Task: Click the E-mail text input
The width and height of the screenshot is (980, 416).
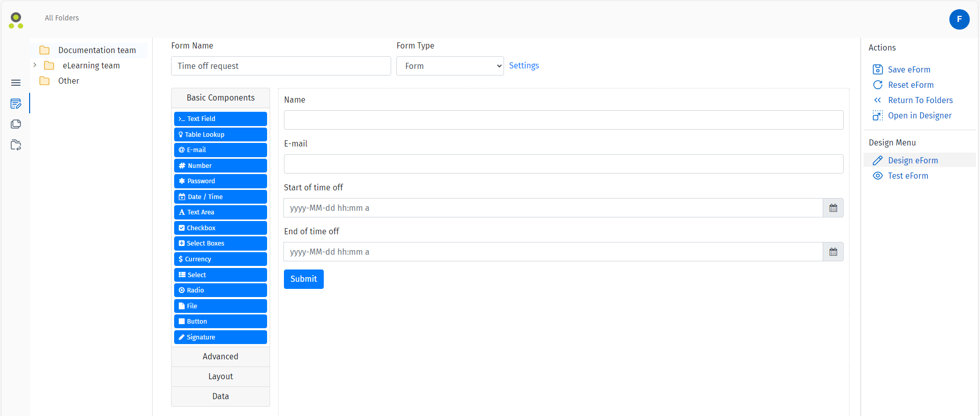Action: (563, 164)
